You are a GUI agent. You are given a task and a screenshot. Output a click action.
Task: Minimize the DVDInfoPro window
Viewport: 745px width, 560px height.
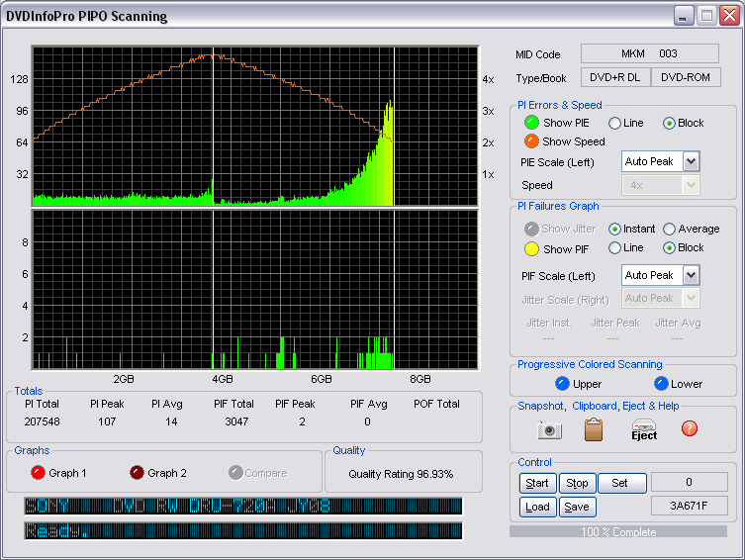[683, 16]
